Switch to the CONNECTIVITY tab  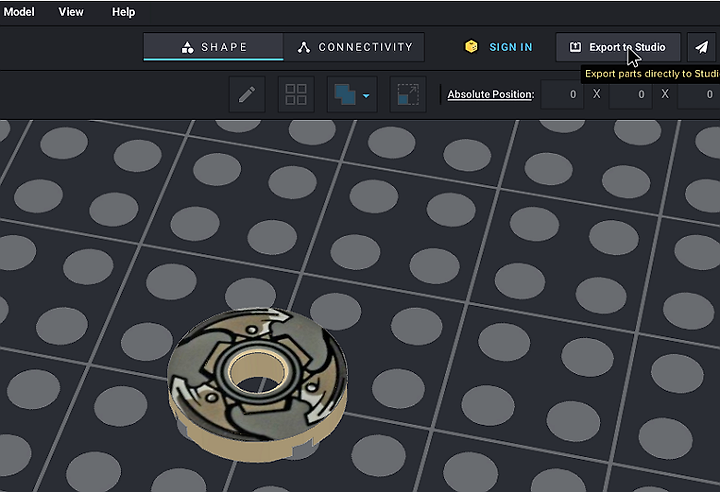coord(354,47)
